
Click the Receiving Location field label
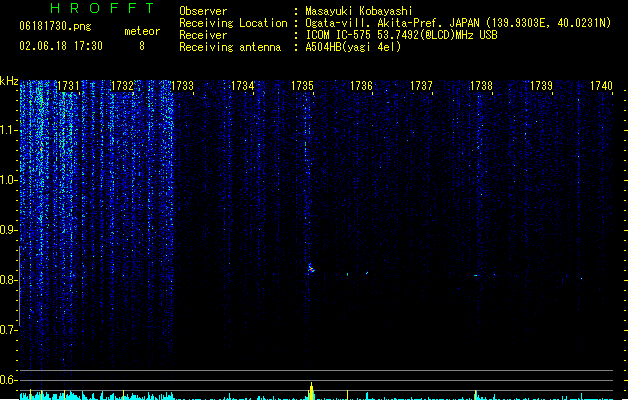coord(233,23)
